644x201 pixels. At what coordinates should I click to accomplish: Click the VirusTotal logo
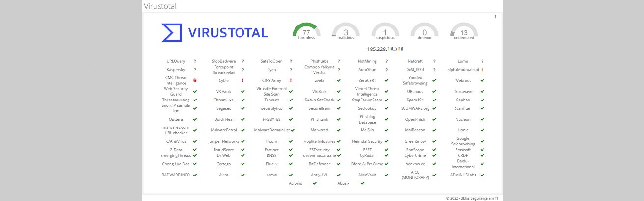215,33
